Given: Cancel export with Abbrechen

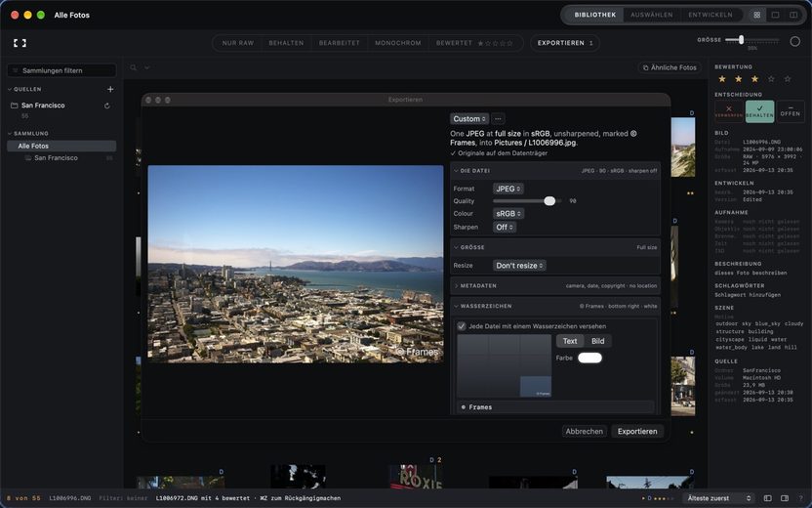Looking at the screenshot, I should [x=585, y=431].
